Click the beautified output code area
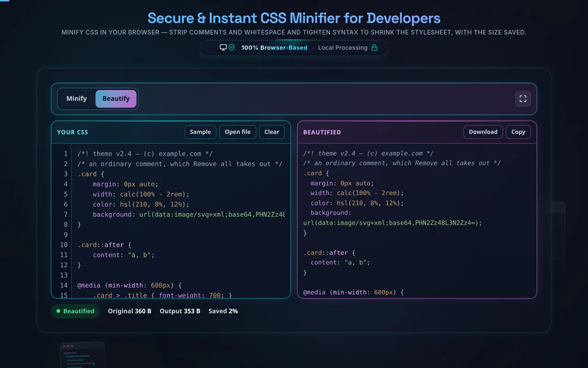Screen dimensions: 588x368 point(417,220)
